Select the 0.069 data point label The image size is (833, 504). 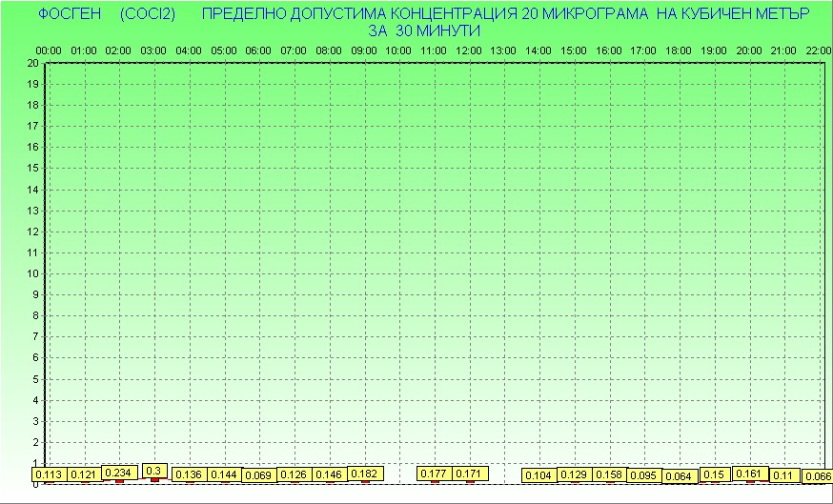click(258, 475)
